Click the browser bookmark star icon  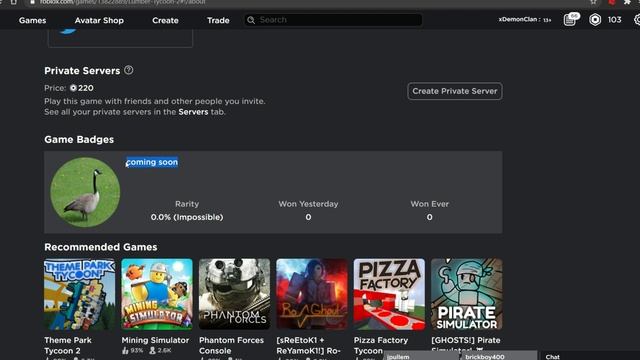coord(593,2)
